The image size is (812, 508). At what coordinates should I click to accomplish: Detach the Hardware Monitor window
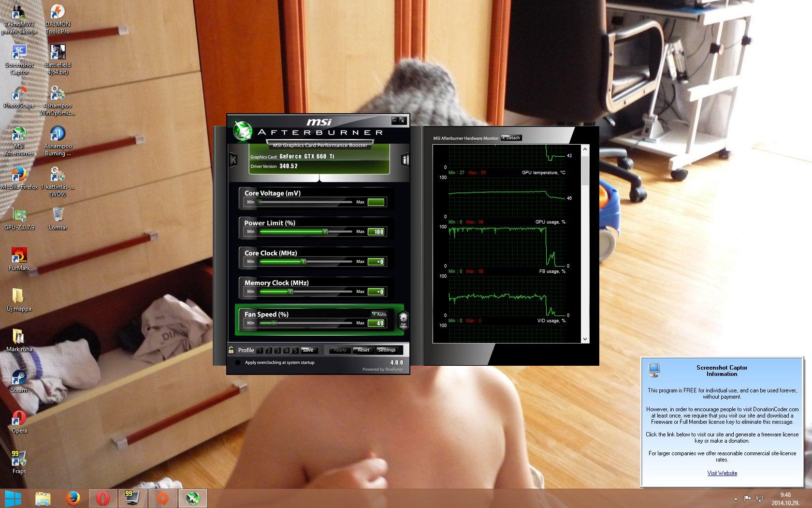point(511,138)
